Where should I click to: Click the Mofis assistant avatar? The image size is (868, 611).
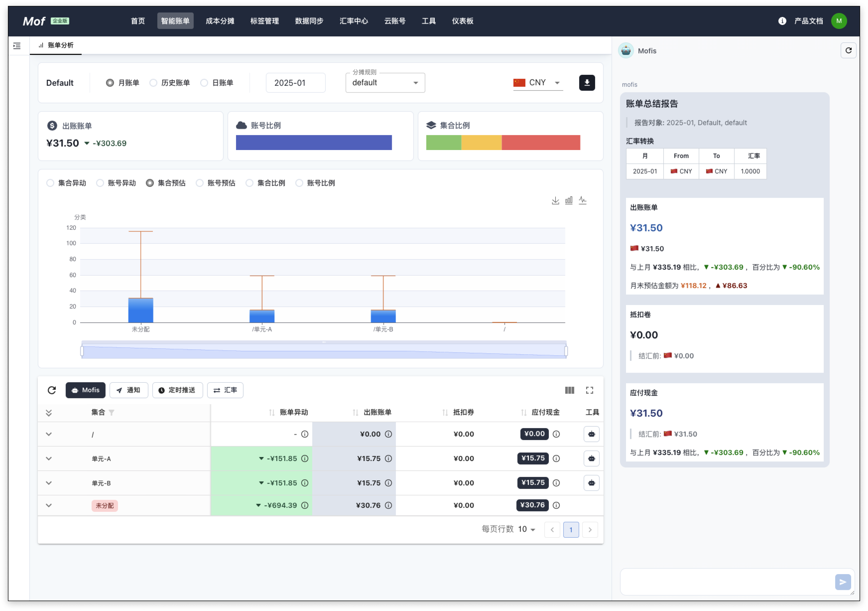click(x=626, y=50)
